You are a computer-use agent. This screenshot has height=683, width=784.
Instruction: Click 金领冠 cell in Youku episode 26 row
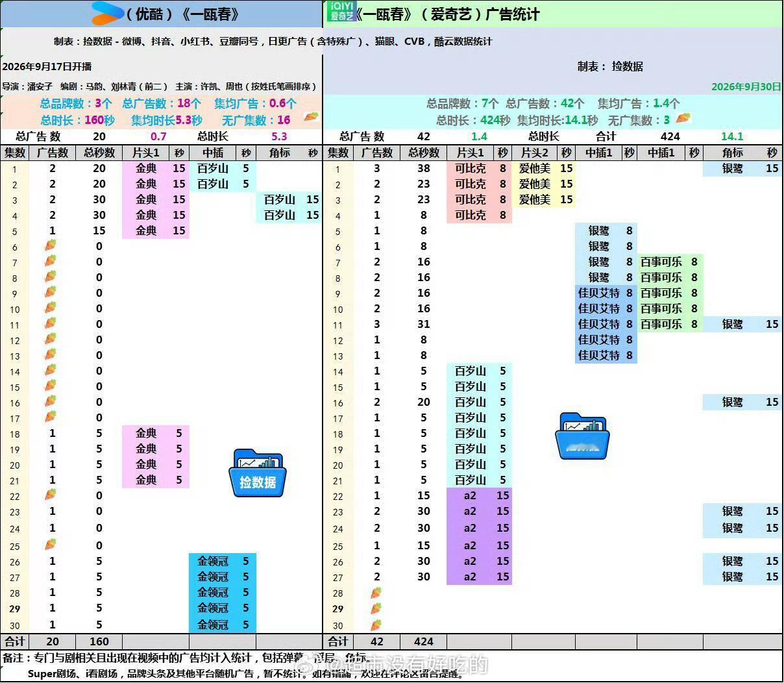[x=213, y=561]
